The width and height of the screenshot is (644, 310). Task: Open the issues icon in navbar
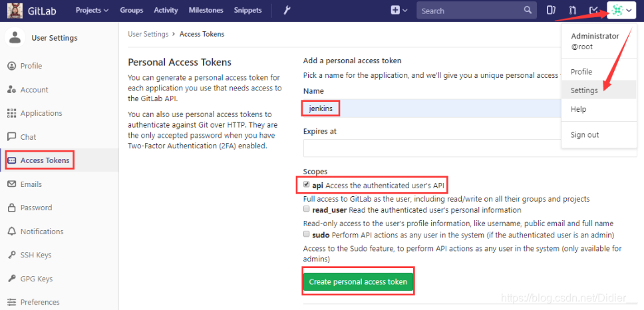pyautogui.click(x=551, y=11)
